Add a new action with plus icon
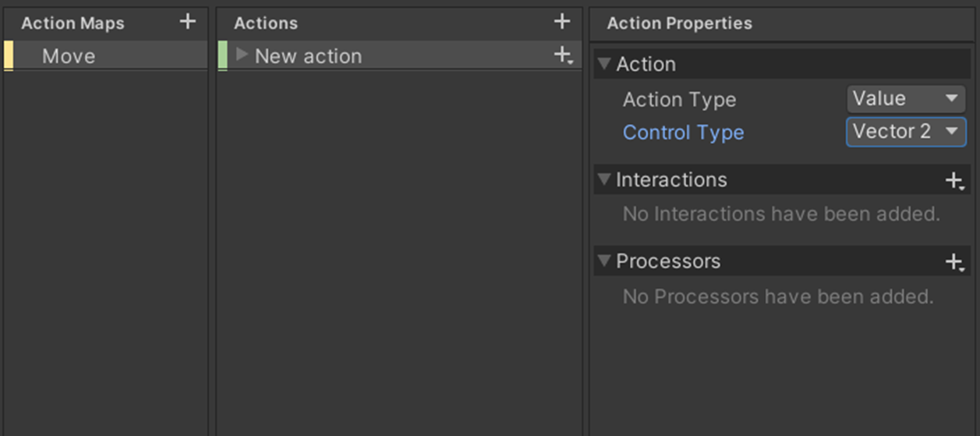 tap(562, 22)
